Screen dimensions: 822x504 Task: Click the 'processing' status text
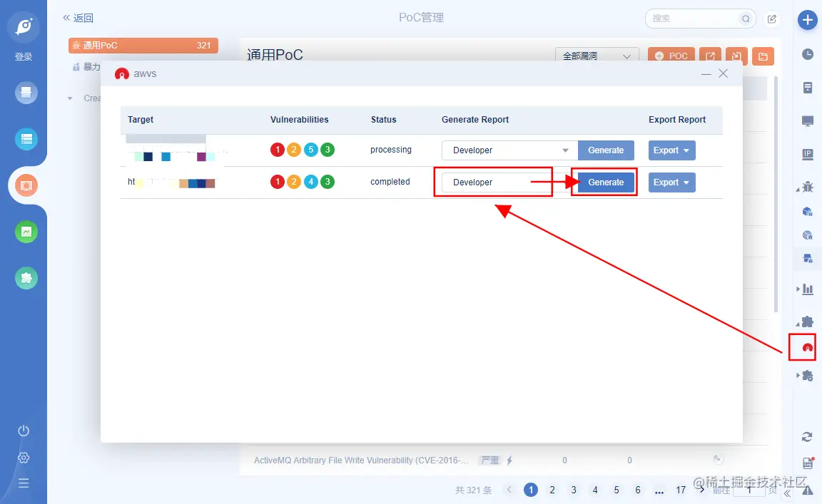391,150
